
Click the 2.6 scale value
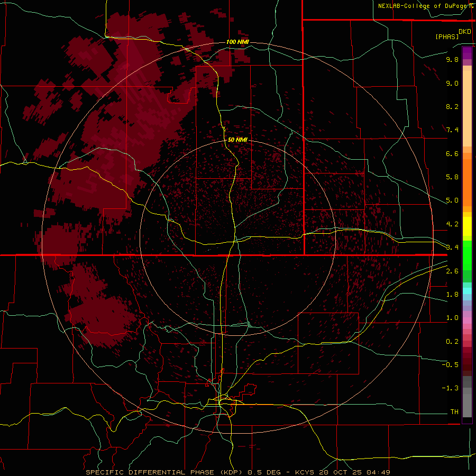coord(452,271)
